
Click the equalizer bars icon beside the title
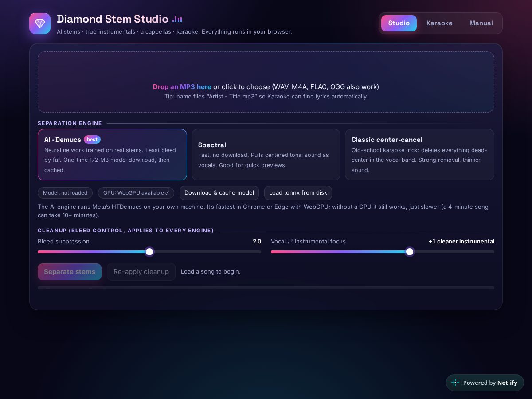177,19
